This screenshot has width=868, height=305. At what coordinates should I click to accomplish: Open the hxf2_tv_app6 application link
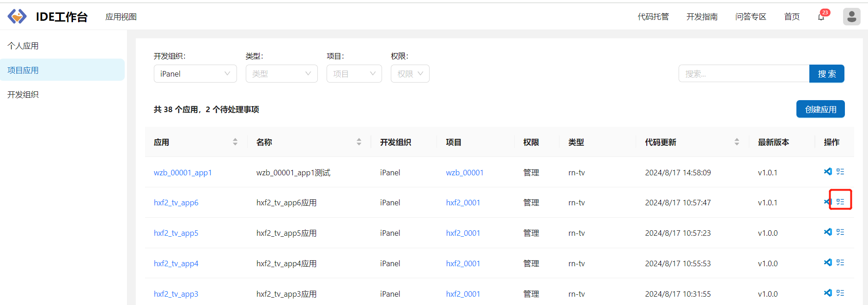(176, 203)
